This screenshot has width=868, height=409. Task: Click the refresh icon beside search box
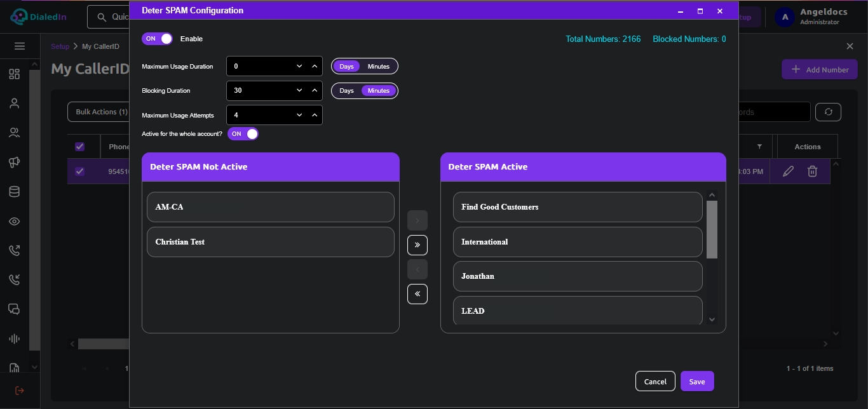pyautogui.click(x=829, y=112)
